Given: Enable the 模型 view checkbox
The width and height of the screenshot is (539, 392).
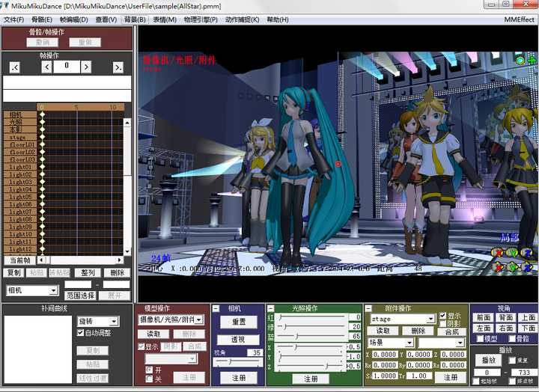Looking at the screenshot, I should [480, 339].
